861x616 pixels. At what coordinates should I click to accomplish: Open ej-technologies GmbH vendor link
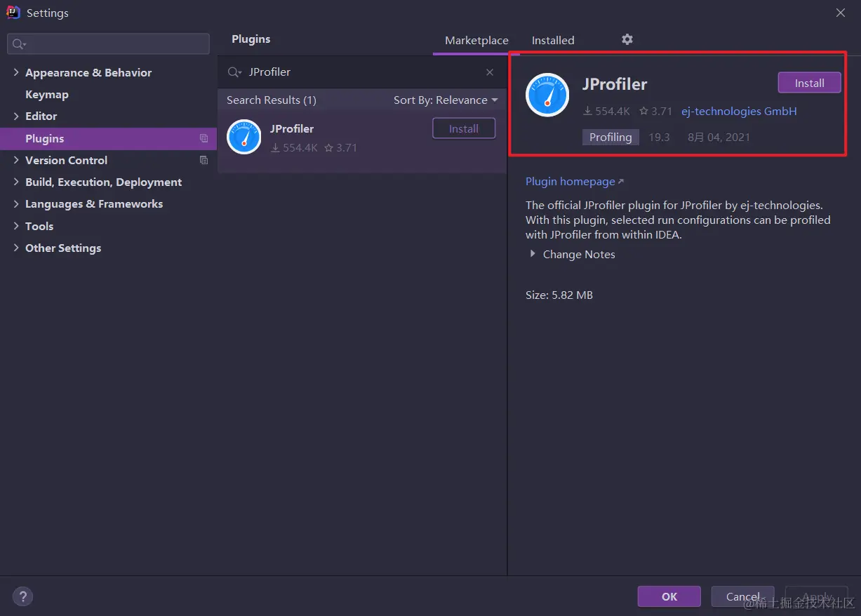click(739, 111)
